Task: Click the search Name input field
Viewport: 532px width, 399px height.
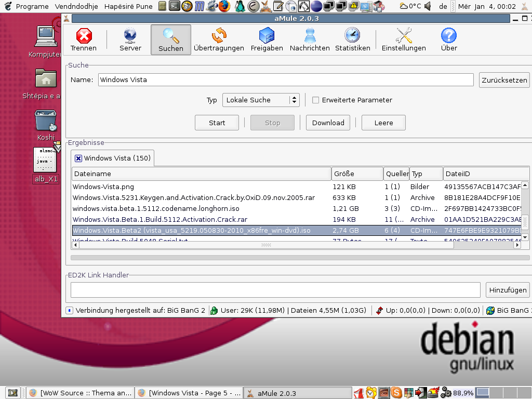Action: (x=286, y=79)
